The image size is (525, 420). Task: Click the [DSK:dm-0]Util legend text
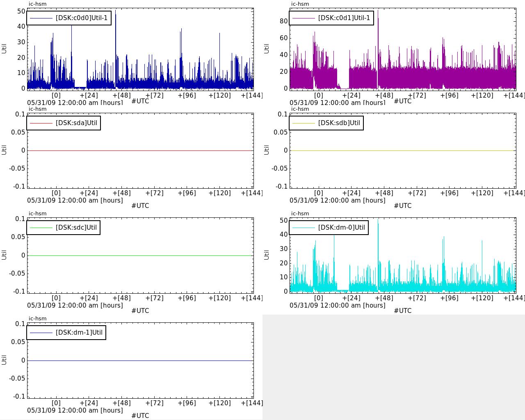pyautogui.click(x=341, y=228)
